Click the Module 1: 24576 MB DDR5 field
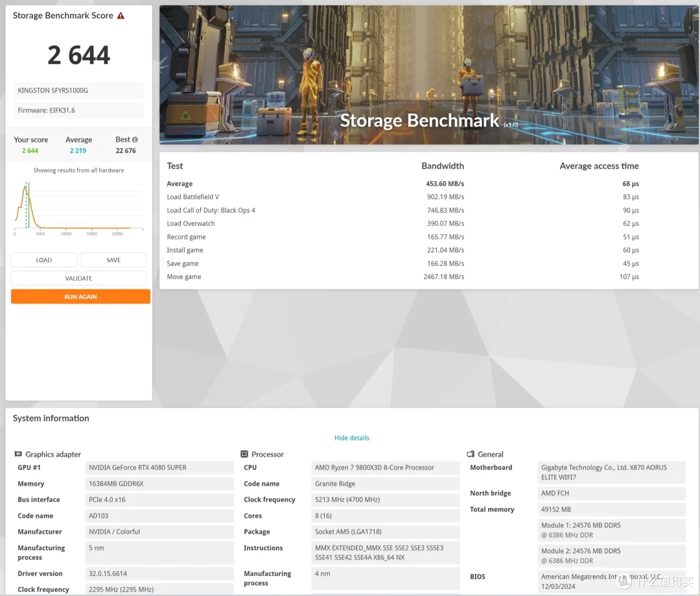 click(612, 530)
